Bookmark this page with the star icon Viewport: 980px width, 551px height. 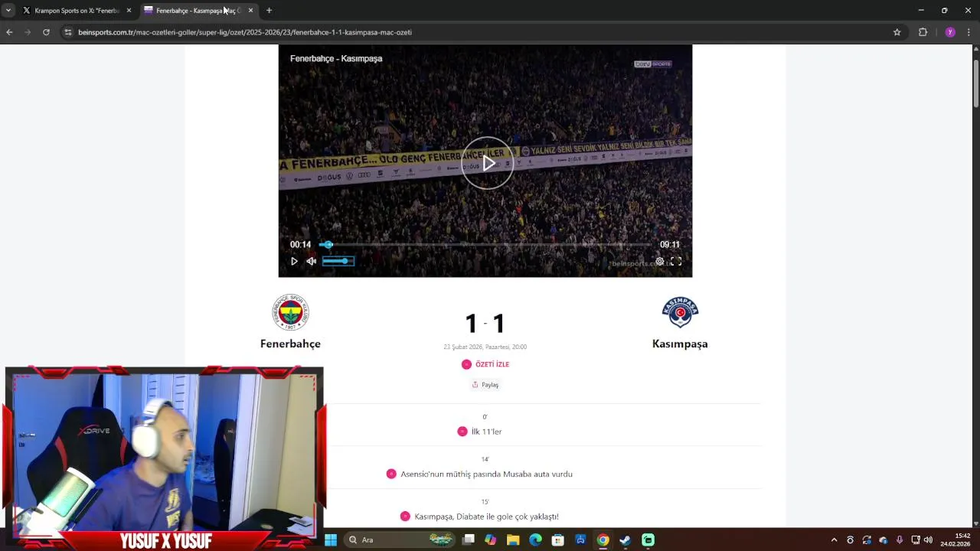897,32
